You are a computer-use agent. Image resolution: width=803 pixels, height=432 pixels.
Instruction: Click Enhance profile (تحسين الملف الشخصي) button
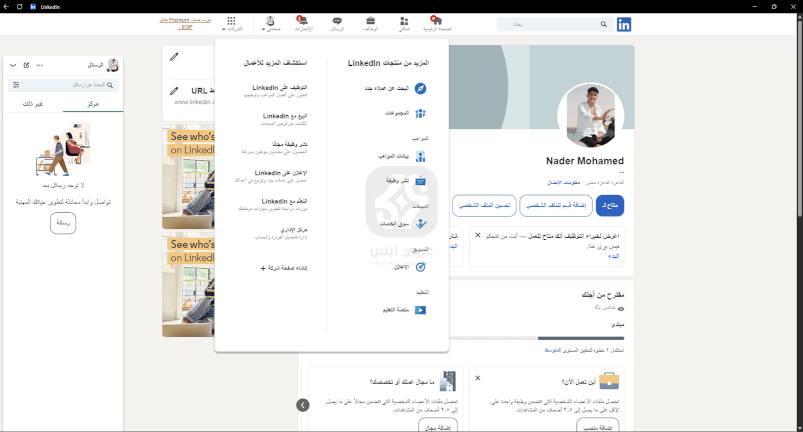click(484, 205)
